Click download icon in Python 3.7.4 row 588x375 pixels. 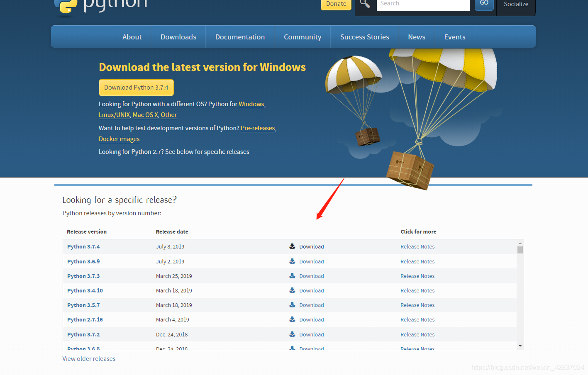(292, 246)
